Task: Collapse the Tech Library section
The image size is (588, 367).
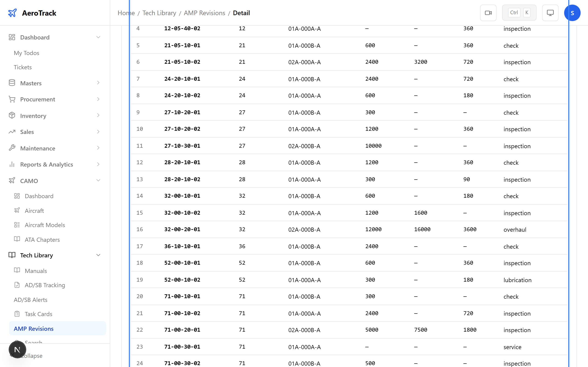Action: 98,255
